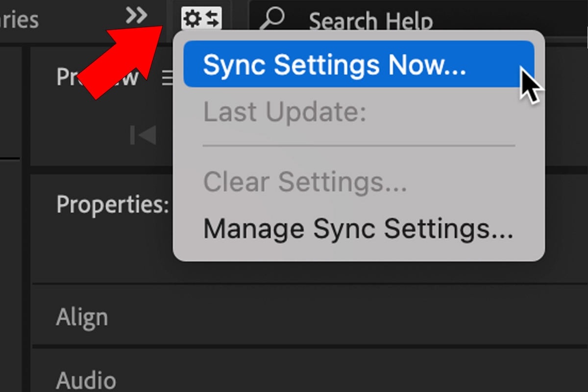This screenshot has width=588, height=392.
Task: Click the dimmed Last Update: entry
Action: tap(285, 112)
